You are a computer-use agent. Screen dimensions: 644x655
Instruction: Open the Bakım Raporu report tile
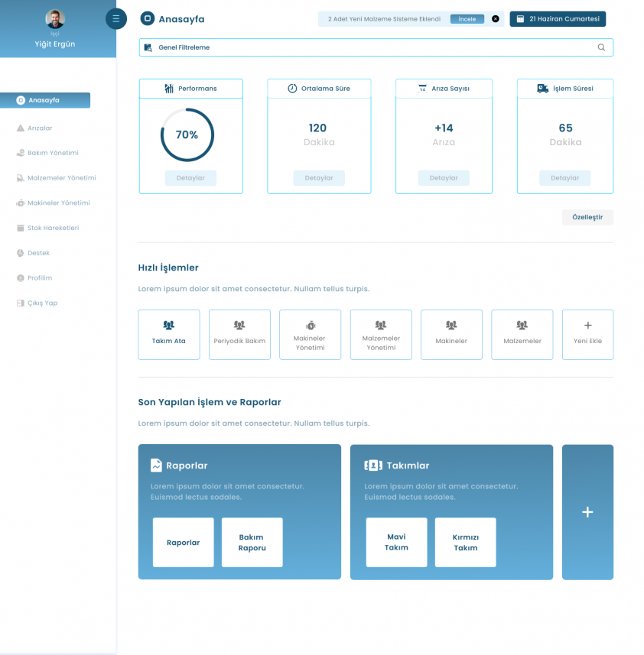(252, 543)
